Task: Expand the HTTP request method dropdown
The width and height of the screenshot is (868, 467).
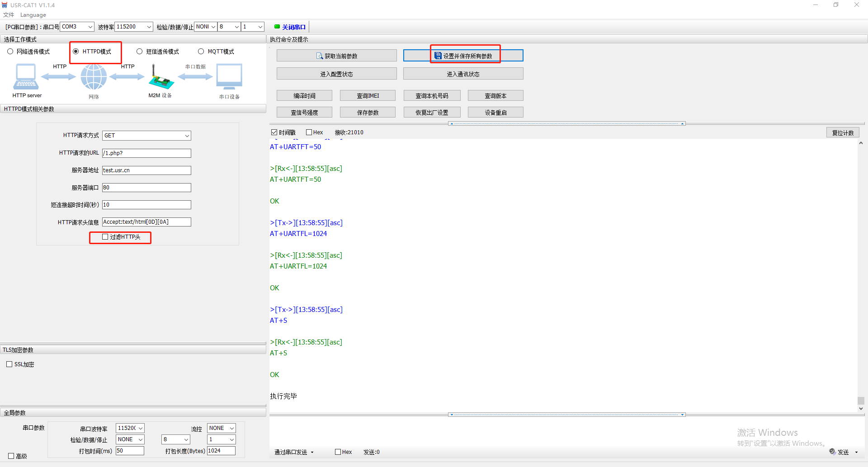Action: pyautogui.click(x=187, y=136)
